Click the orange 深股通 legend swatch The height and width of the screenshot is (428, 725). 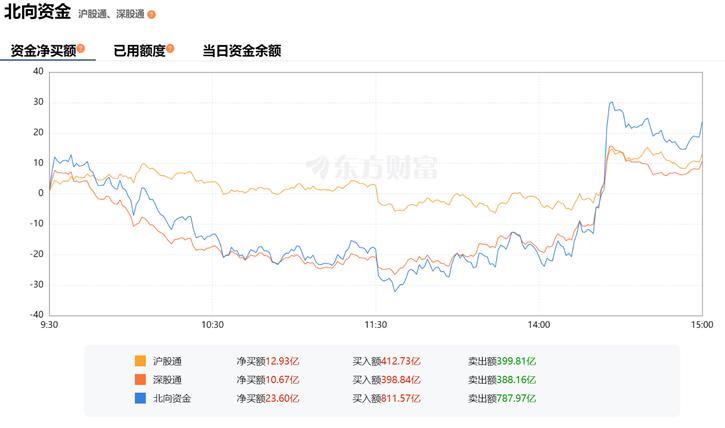(140, 380)
